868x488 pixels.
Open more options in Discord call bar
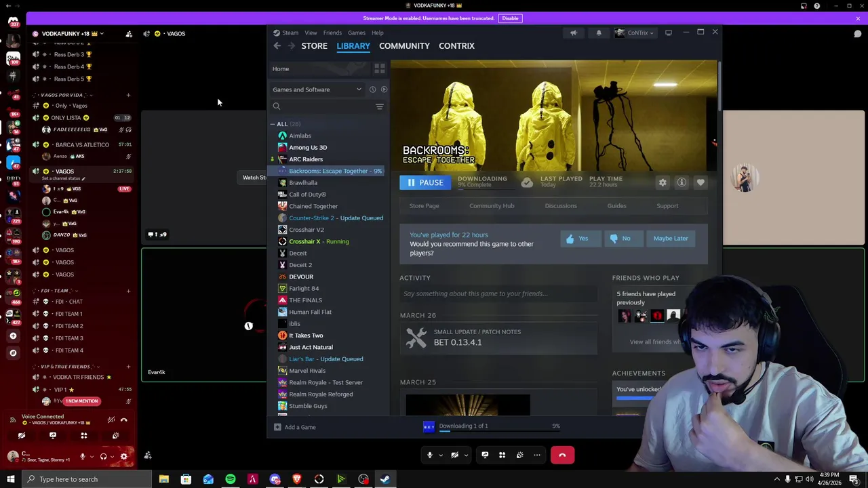[x=537, y=455]
